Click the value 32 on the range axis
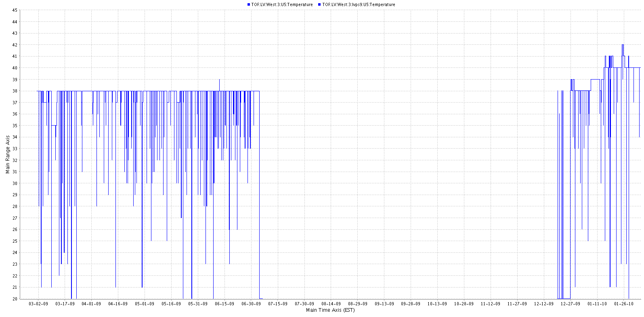The image size is (644, 317). (x=15, y=160)
